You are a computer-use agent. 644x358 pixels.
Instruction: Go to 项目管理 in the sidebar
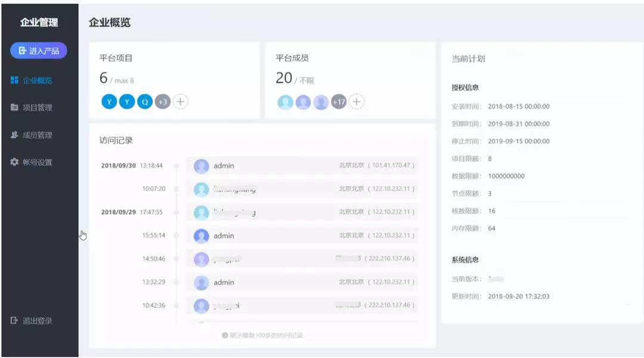point(37,108)
